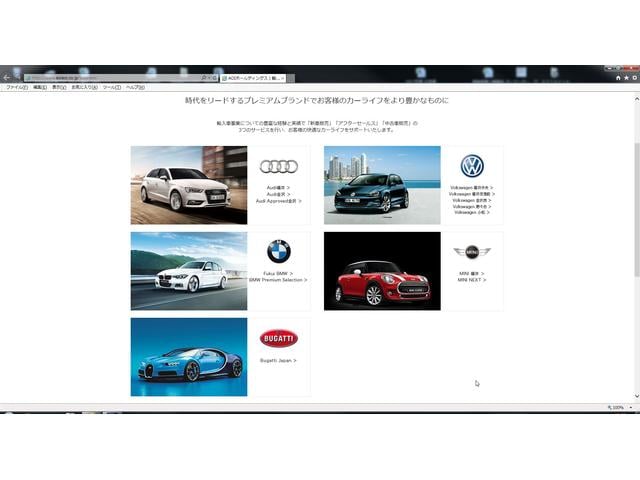The height and width of the screenshot is (480, 640).
Task: Open the first Audi dealer link
Action: [x=278, y=188]
